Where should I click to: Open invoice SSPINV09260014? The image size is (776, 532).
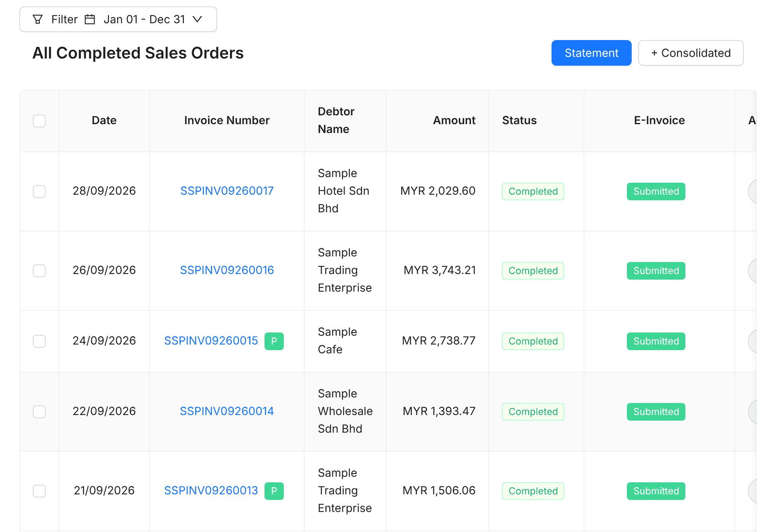[x=227, y=411]
